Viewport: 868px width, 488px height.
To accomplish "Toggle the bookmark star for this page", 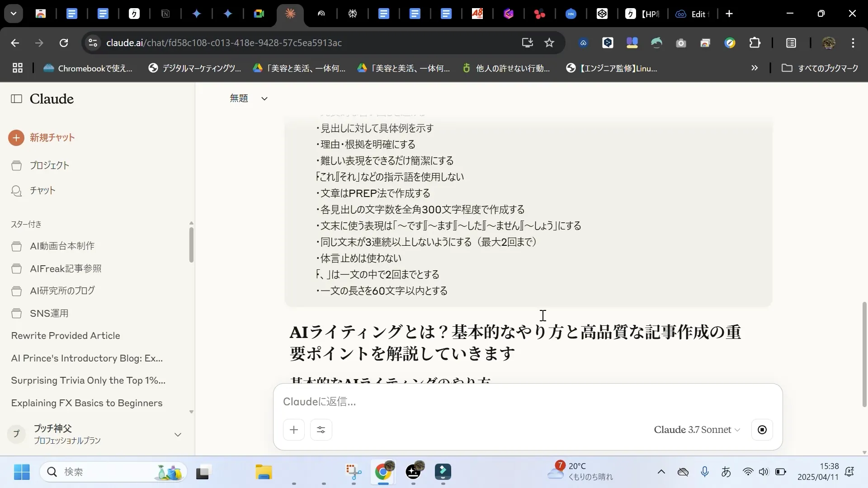I will point(549,42).
